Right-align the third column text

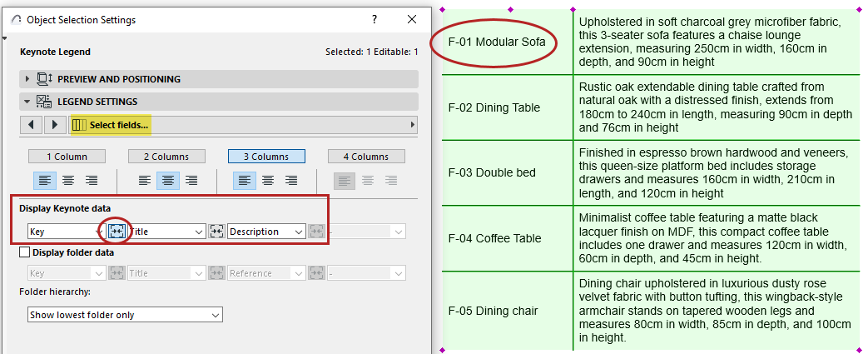[292, 179]
